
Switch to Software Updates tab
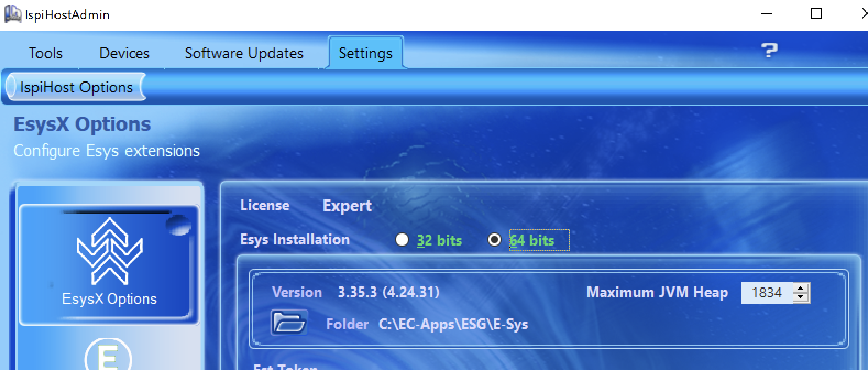pos(244,53)
